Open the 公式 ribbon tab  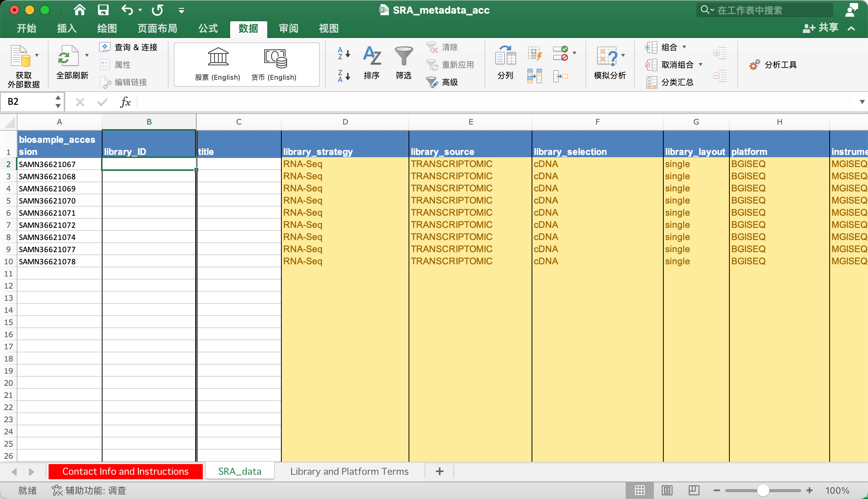(208, 28)
